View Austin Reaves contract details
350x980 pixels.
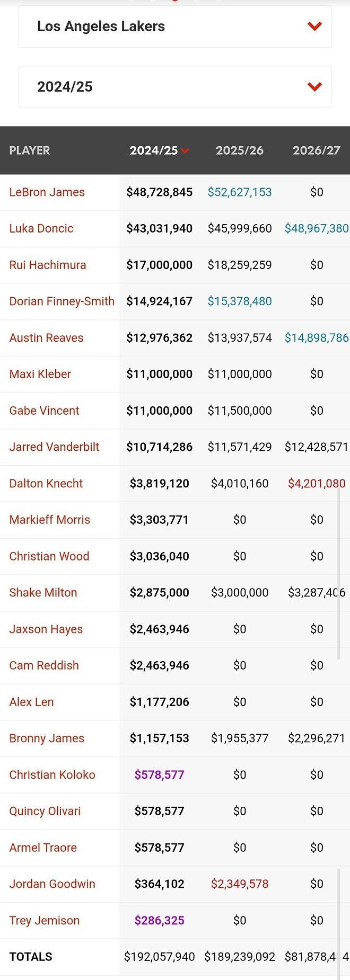(47, 338)
